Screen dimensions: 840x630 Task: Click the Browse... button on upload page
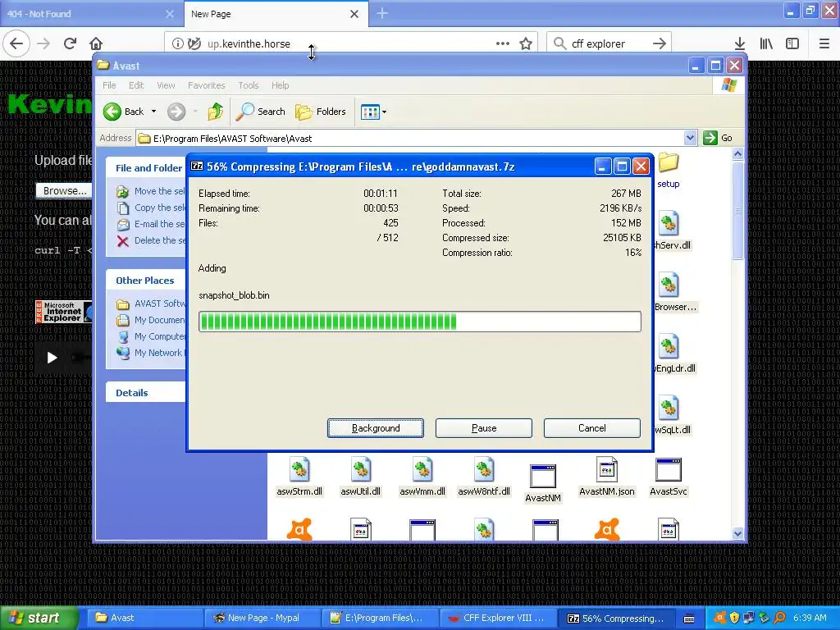point(64,190)
